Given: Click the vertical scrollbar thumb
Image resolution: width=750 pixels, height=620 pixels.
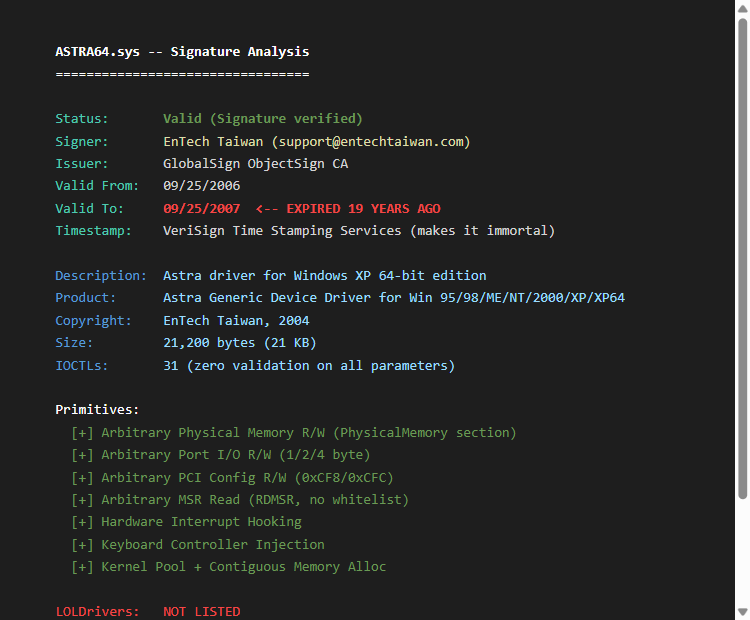Looking at the screenshot, I should 742,259.
